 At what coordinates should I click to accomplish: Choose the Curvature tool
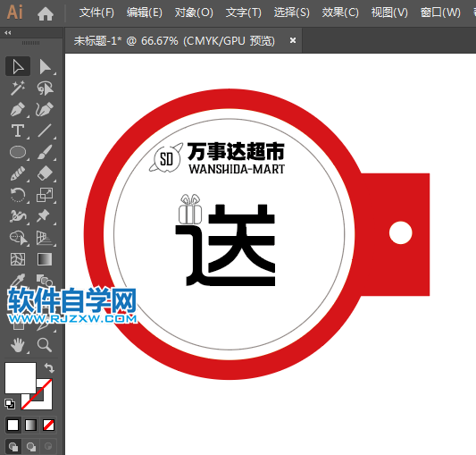pos(45,109)
